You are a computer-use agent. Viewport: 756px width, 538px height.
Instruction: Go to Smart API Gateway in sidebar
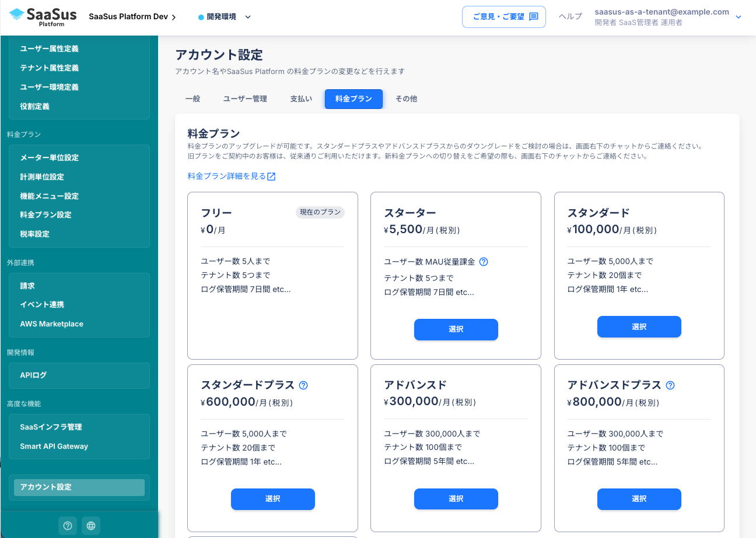click(x=54, y=446)
